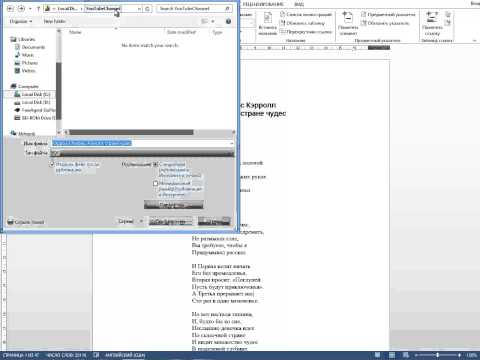
Task: Click the Options button in the dialog
Action: tap(174, 204)
